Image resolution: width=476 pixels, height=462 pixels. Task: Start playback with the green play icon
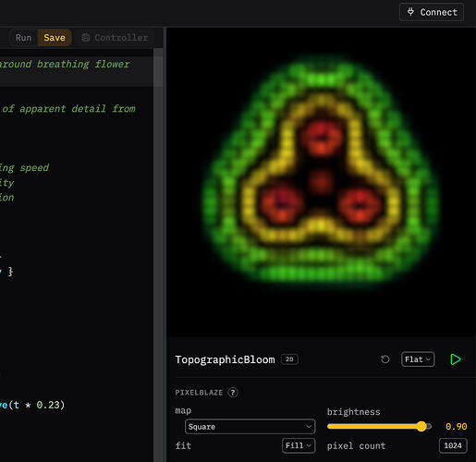pos(456,359)
